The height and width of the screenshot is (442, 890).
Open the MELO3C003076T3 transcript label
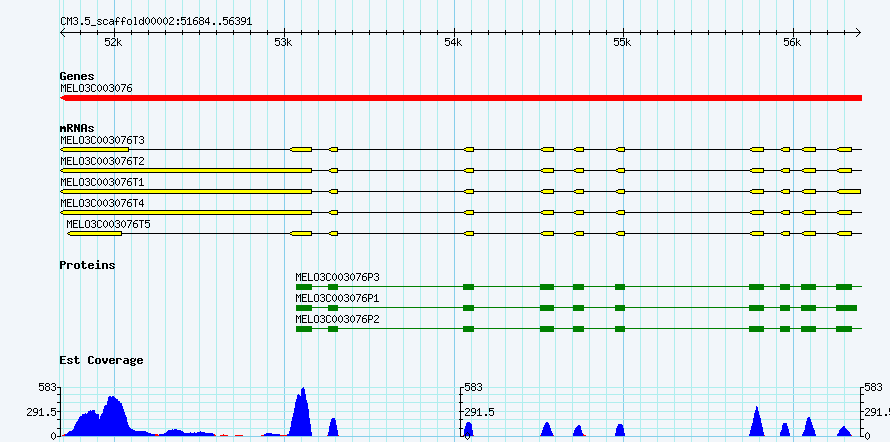[x=102, y=140]
